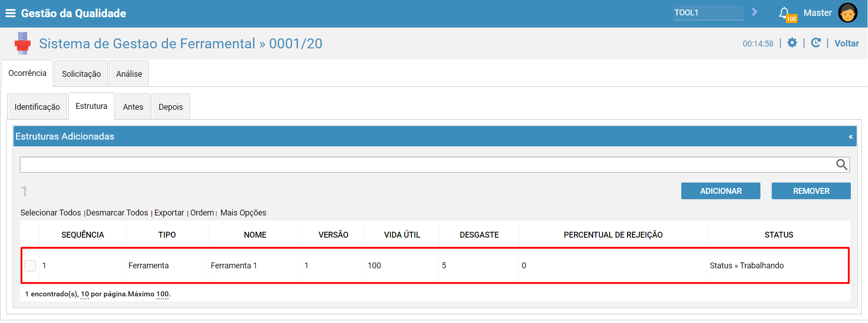Open the settings gear icon

[x=792, y=43]
